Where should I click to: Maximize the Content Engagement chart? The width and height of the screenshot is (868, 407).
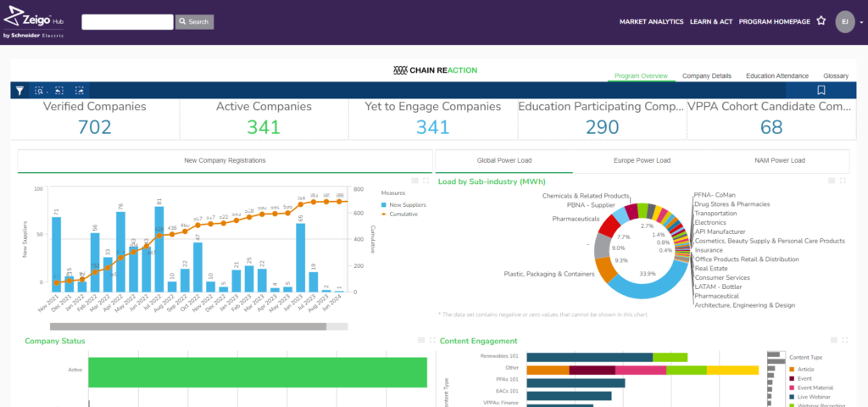pos(845,340)
